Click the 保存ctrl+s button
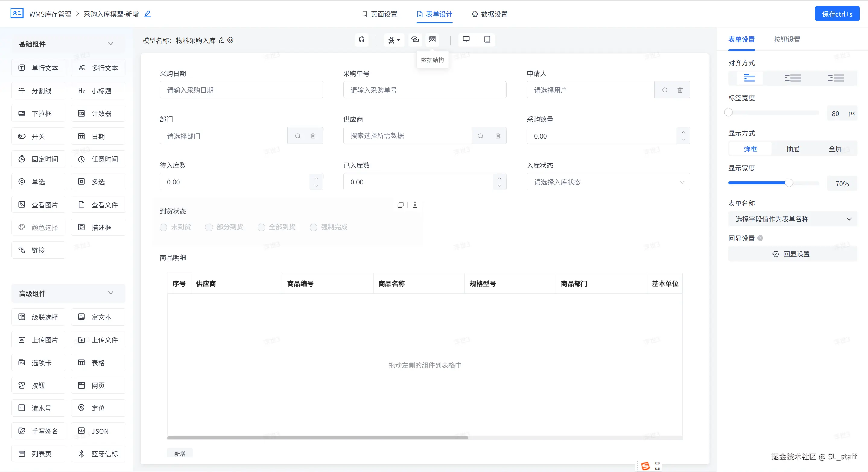The width and height of the screenshot is (868, 472). [837, 14]
